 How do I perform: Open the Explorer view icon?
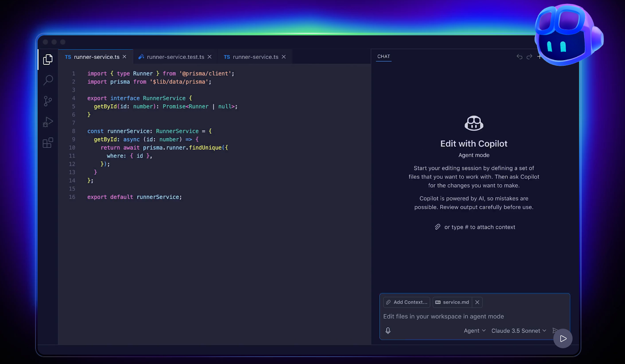48,59
